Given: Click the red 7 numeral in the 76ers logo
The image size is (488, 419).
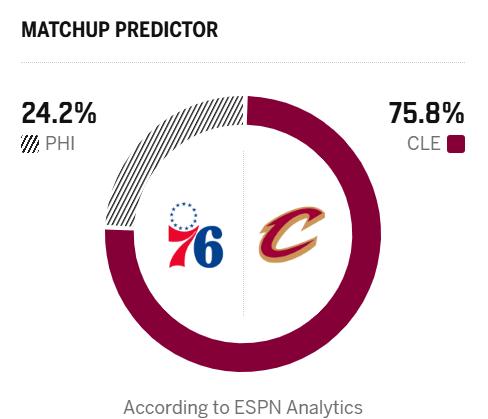Looking at the screenshot, I should click(x=182, y=247).
